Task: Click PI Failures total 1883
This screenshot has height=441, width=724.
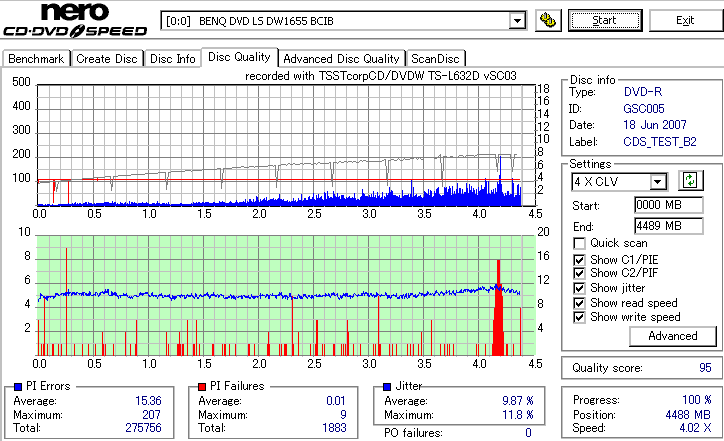Action: point(334,428)
